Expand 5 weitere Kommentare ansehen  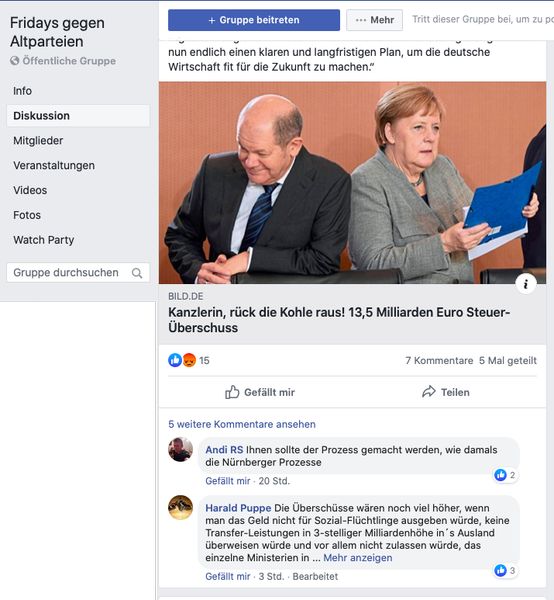[242, 424]
